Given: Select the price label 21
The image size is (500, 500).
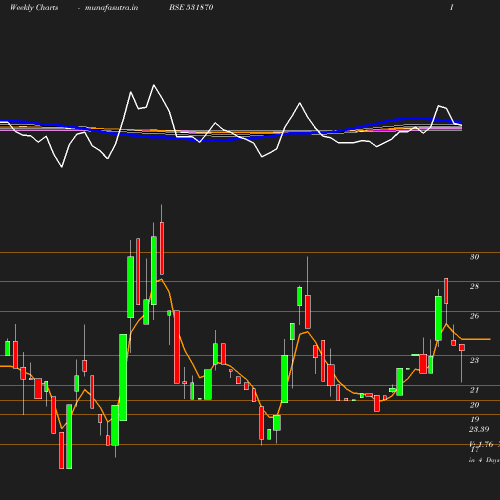Looking at the screenshot, I should pyautogui.click(x=474, y=390).
